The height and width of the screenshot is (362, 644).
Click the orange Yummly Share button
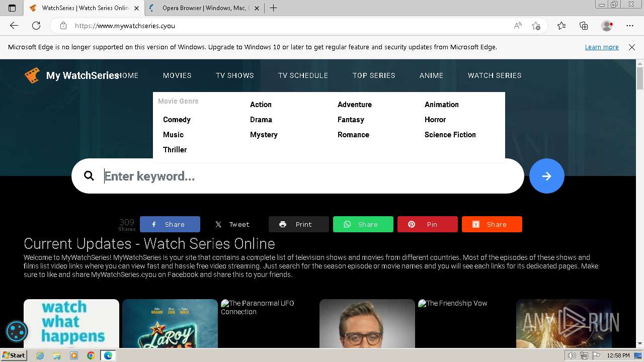(492, 224)
